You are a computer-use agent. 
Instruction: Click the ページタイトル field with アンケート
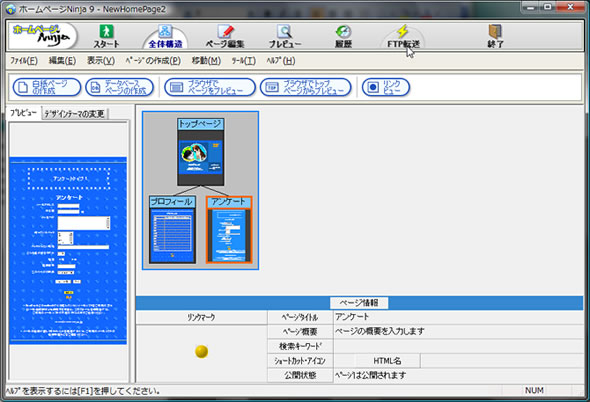point(458,317)
